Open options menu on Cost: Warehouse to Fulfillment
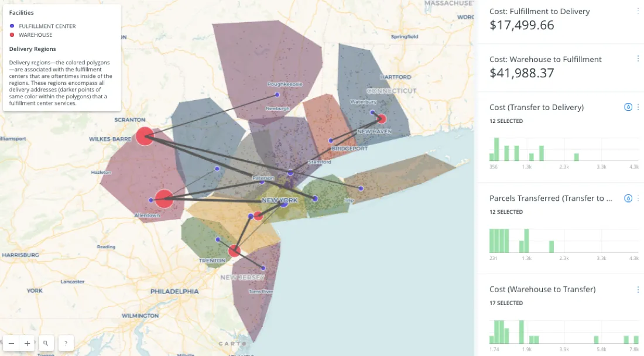 638,59
